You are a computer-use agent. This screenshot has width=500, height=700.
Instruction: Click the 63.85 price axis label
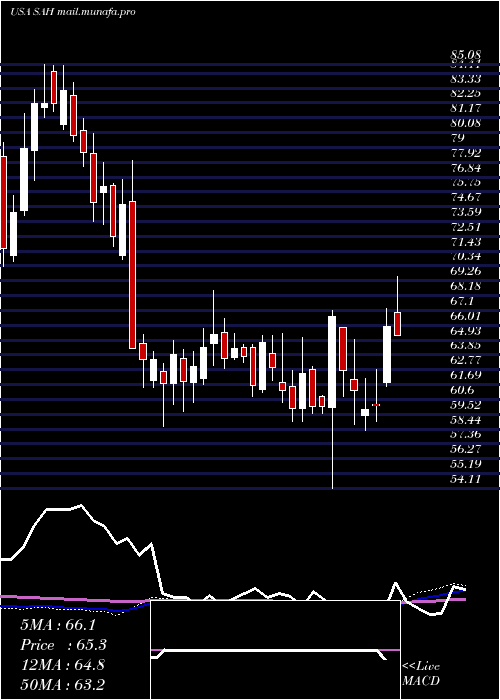(x=466, y=345)
